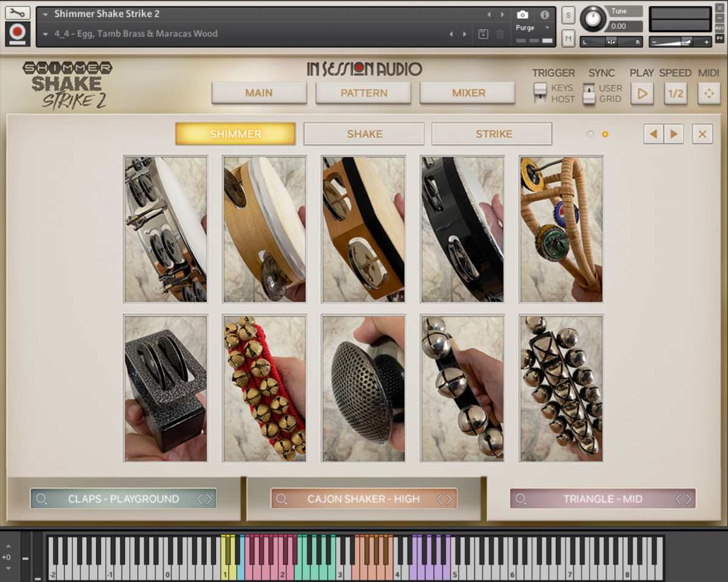Select the second orange page indicator dot
This screenshot has height=582, width=728.
click(x=605, y=134)
